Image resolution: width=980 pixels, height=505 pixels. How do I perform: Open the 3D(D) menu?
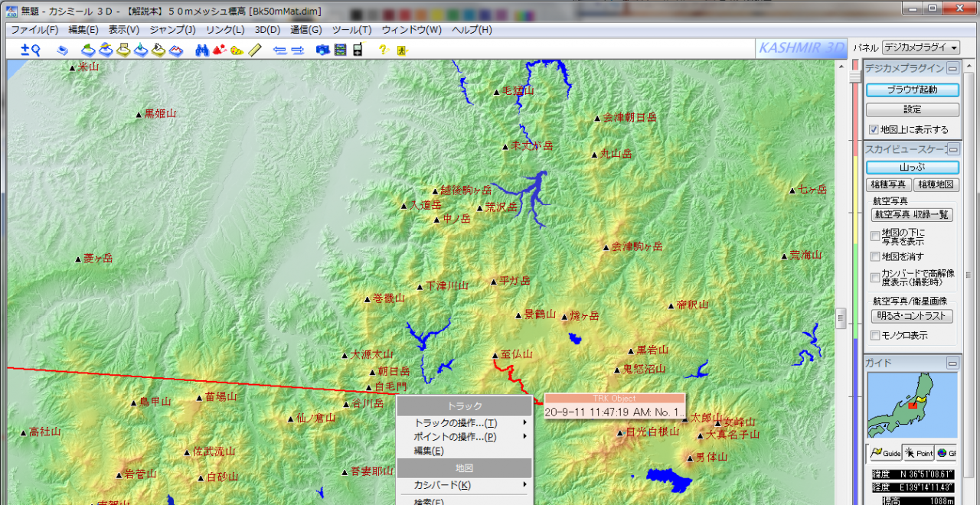tap(267, 30)
